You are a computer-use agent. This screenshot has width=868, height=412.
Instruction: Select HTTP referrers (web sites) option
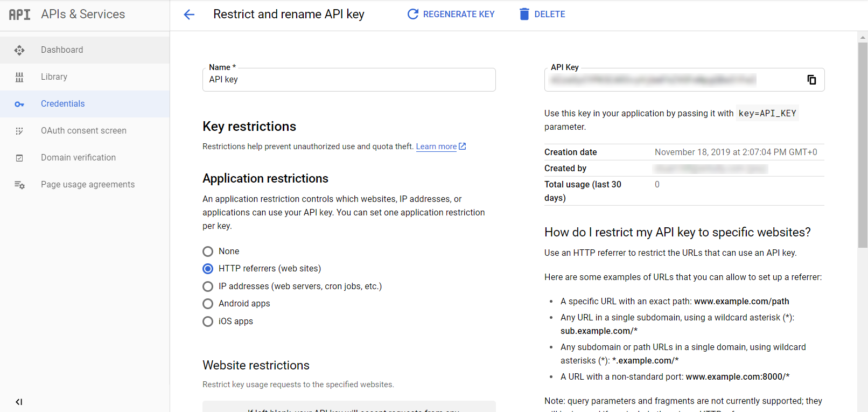(208, 269)
